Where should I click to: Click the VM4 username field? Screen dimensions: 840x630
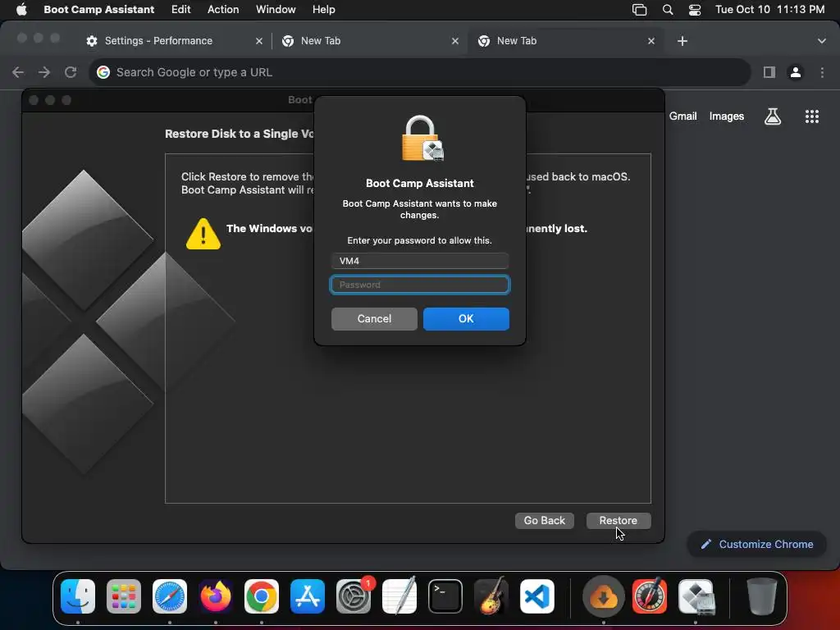click(x=420, y=261)
